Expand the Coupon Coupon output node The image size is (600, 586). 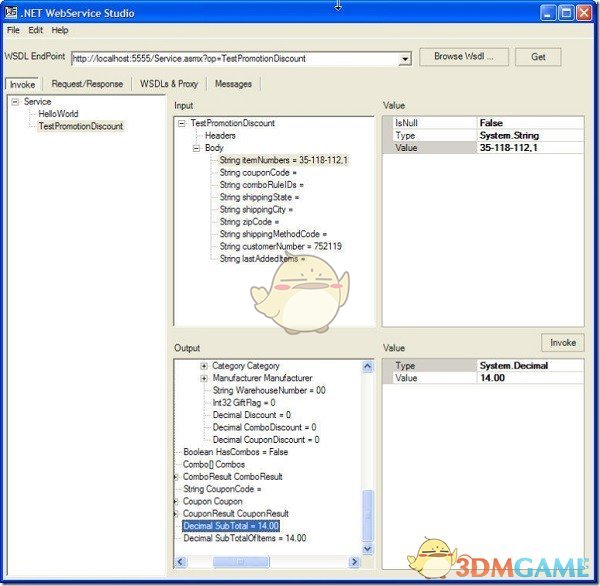[176, 501]
